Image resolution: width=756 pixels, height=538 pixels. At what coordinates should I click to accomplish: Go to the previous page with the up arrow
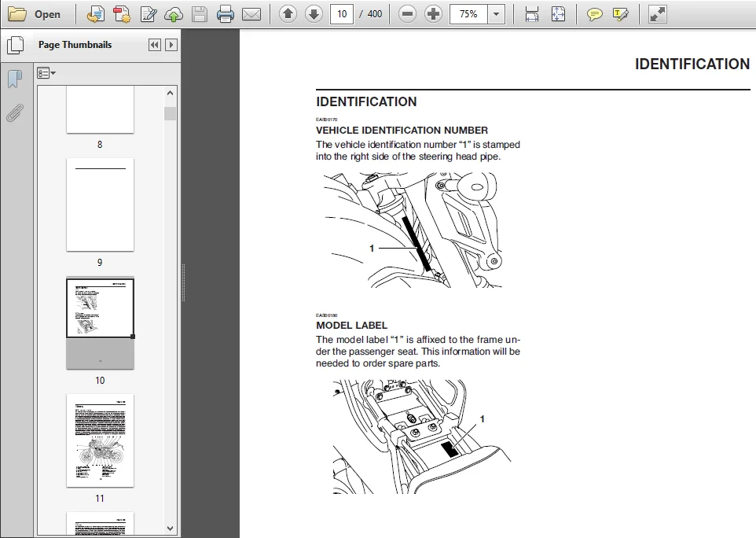[288, 14]
